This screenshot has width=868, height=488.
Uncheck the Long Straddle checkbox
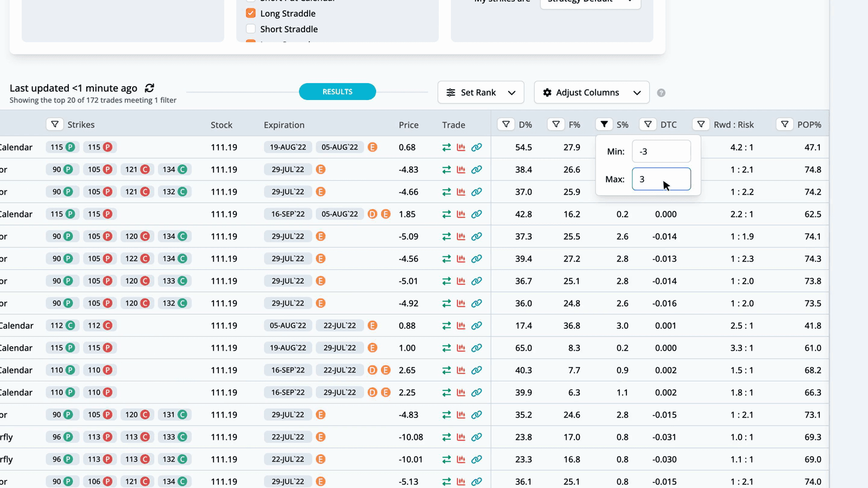(251, 13)
